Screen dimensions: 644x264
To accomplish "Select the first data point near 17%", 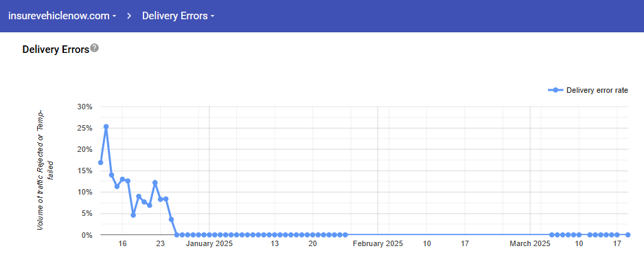I will click(x=101, y=162).
